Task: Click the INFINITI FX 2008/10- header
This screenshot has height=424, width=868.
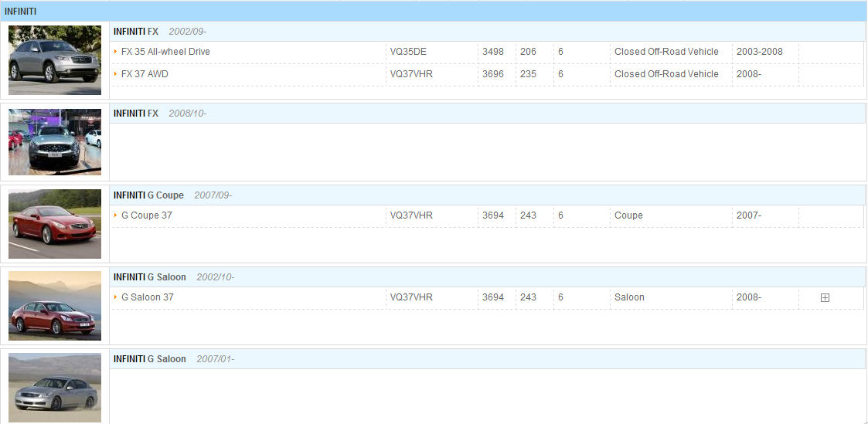Action: [488, 114]
